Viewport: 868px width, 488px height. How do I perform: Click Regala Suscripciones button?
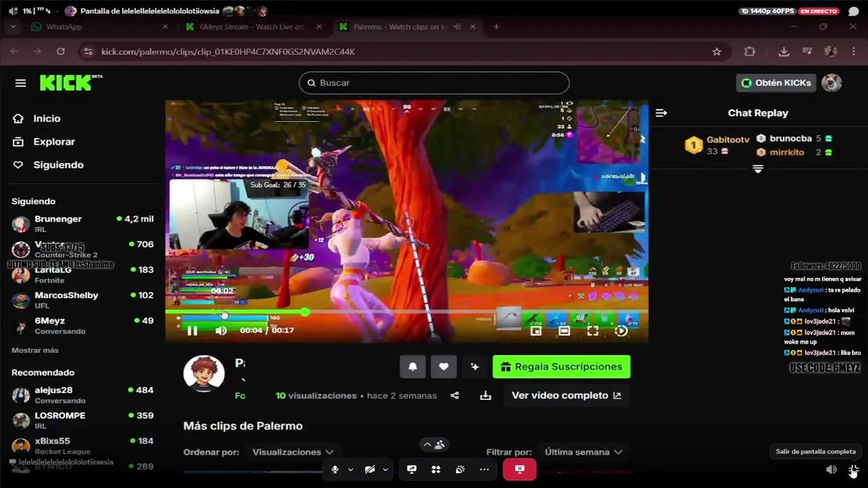(561, 367)
